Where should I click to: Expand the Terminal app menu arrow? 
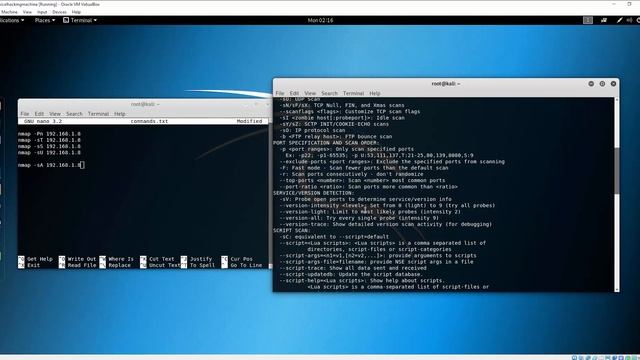[96, 20]
